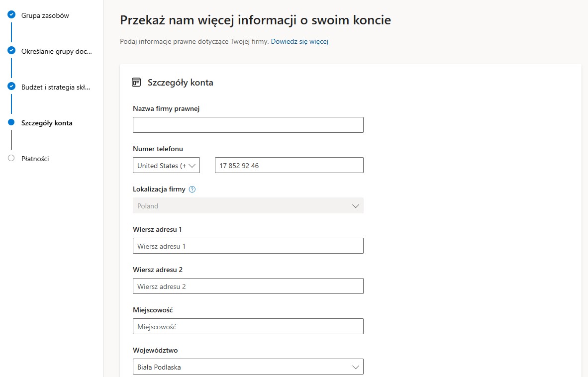
Task: Click the empty Płatności step circle
Action: (x=11, y=158)
